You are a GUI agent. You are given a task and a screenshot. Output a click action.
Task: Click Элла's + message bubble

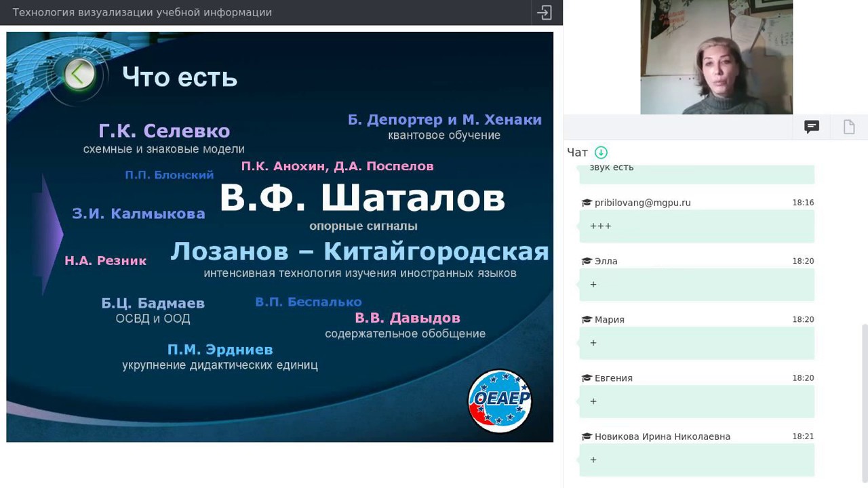pyautogui.click(x=696, y=284)
